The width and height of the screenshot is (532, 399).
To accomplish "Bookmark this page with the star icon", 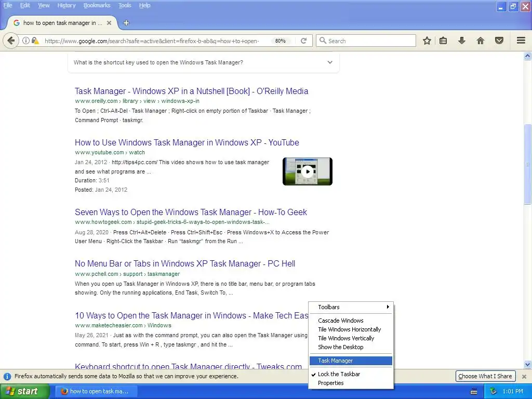I will click(427, 41).
